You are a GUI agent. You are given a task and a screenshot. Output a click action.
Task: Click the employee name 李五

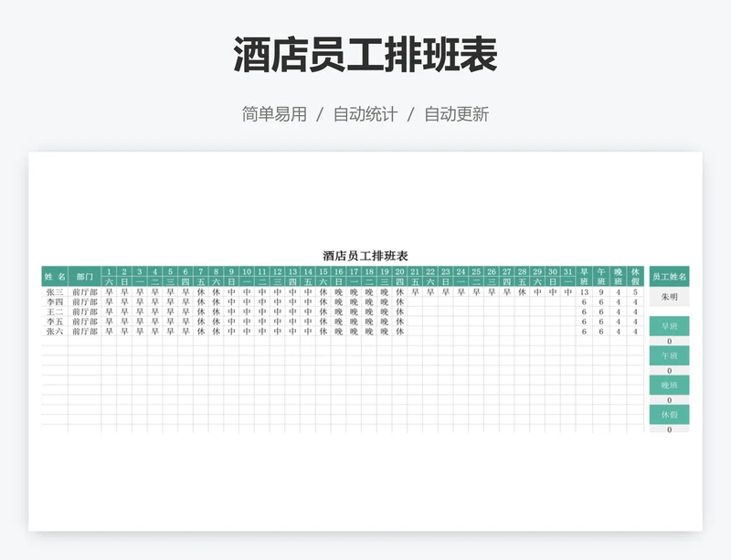pyautogui.click(x=55, y=322)
